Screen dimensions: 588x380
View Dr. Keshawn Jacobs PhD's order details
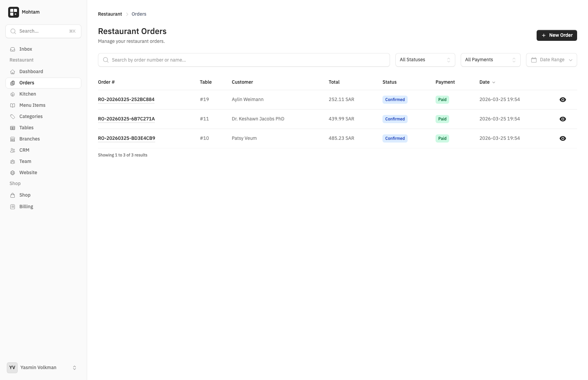tap(562, 119)
